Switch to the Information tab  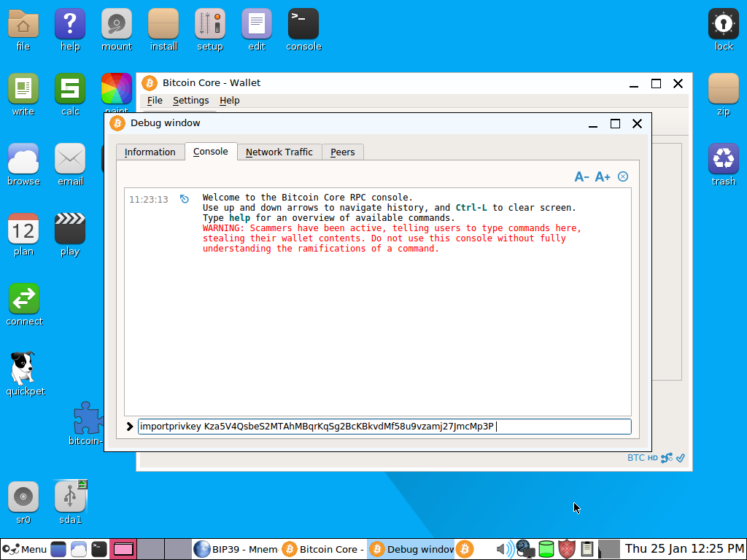pos(150,152)
